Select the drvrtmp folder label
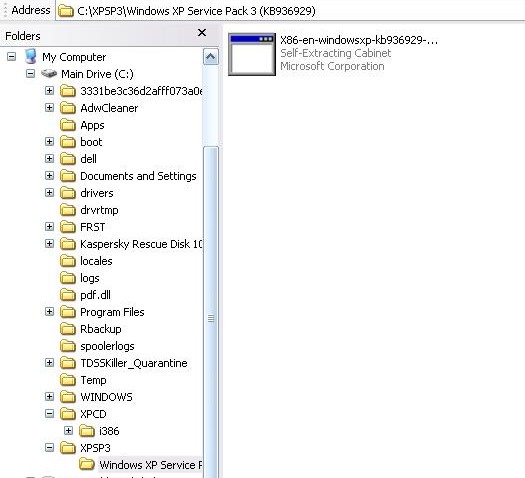Image resolution: width=525 pixels, height=478 pixels. [x=99, y=210]
